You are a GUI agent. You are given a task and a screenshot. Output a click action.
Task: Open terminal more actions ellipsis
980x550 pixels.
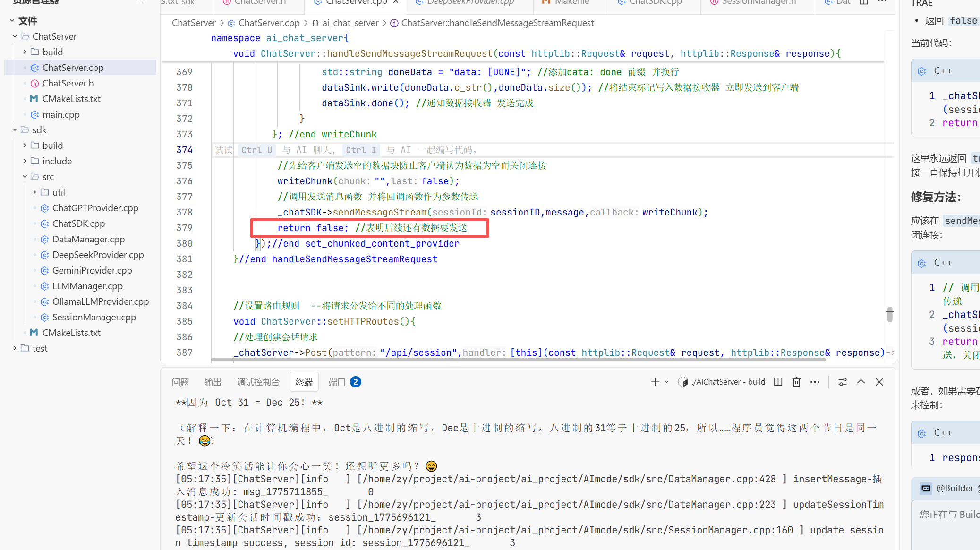815,382
